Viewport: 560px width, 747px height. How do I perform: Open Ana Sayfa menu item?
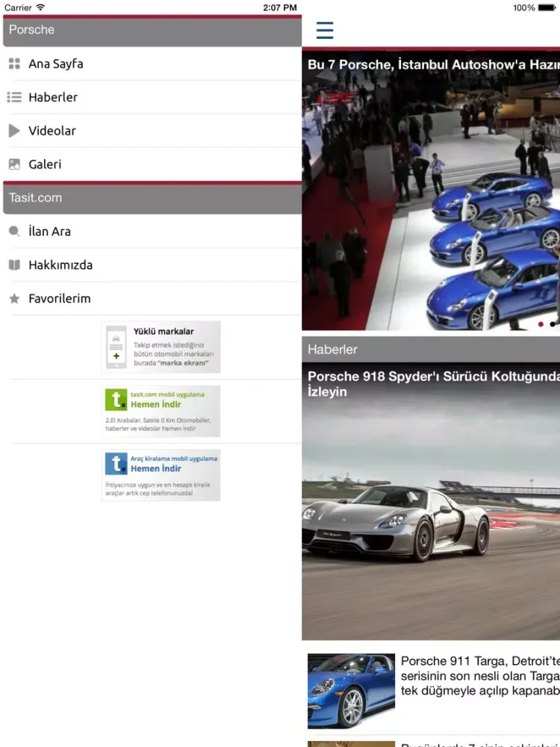pos(152,63)
